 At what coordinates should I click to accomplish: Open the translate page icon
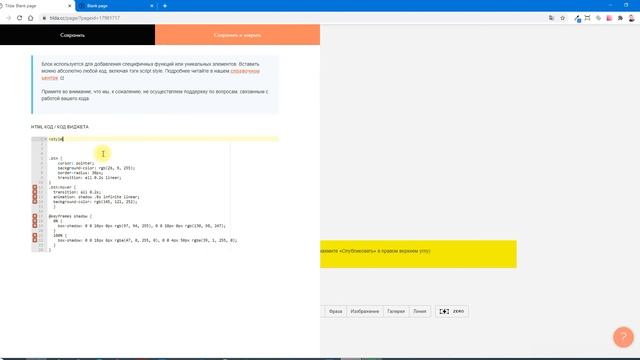551,18
